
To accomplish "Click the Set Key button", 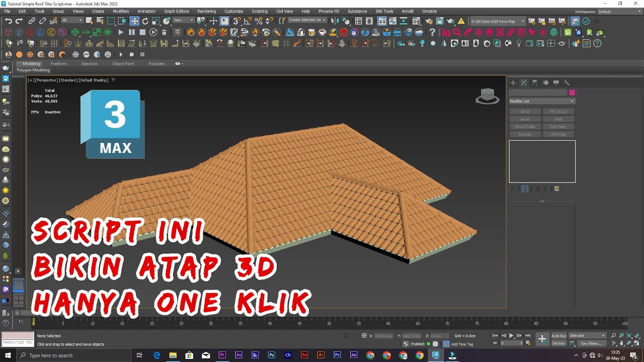I will (559, 343).
